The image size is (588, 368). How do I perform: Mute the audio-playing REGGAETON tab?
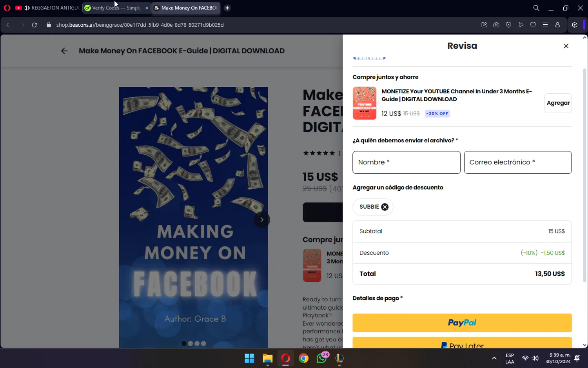click(x=27, y=8)
